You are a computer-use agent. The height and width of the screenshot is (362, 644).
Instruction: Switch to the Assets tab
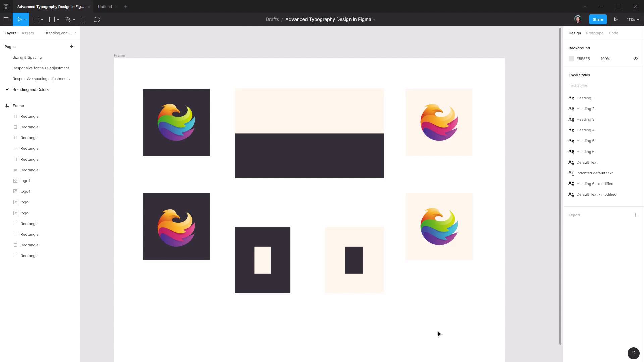28,33
